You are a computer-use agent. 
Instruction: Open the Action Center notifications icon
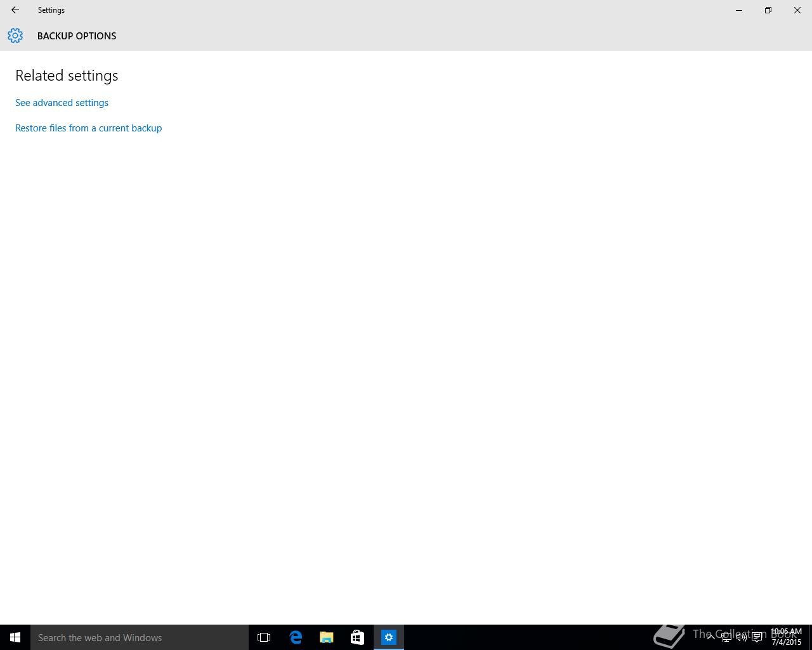757,637
